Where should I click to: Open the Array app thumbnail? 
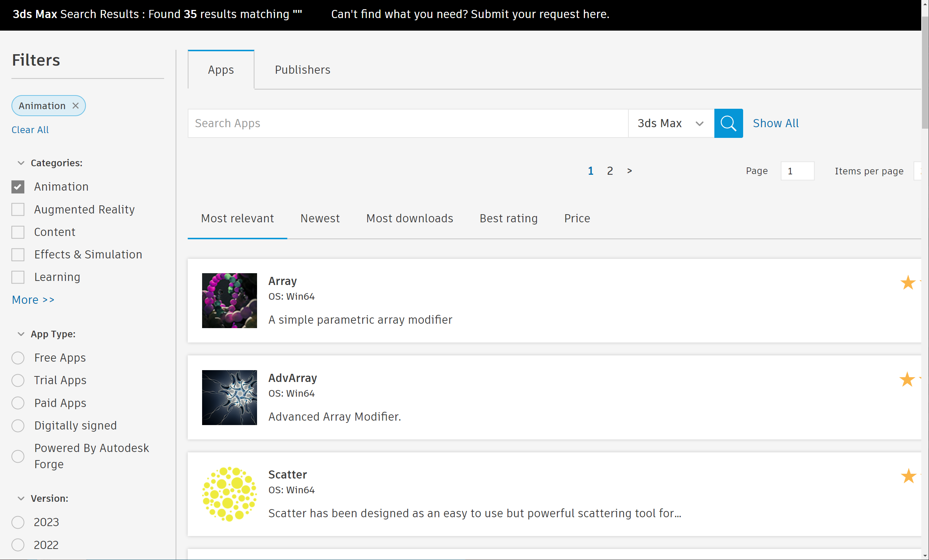(229, 300)
